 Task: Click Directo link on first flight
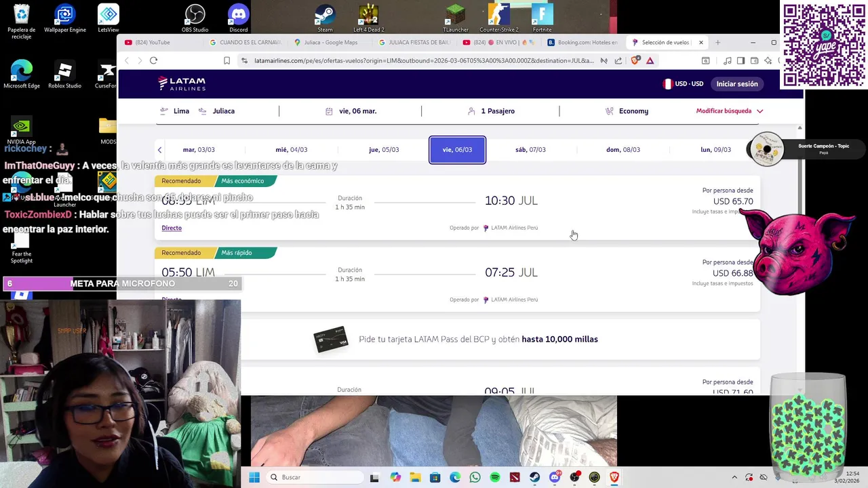[172, 228]
